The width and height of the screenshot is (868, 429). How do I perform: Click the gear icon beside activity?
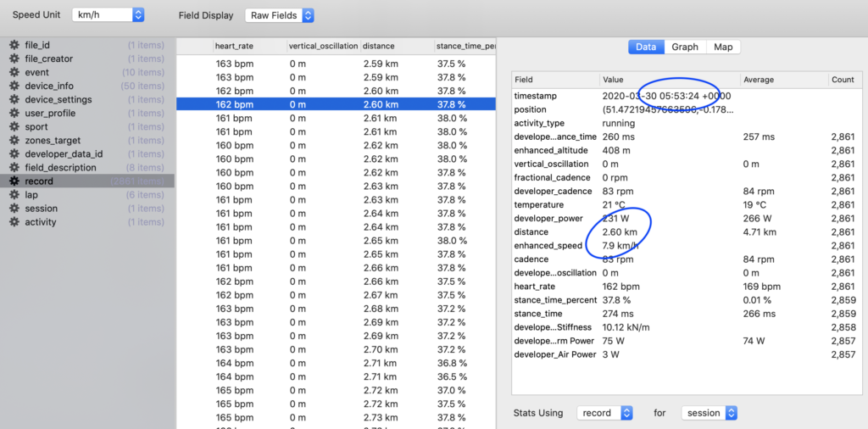(14, 221)
